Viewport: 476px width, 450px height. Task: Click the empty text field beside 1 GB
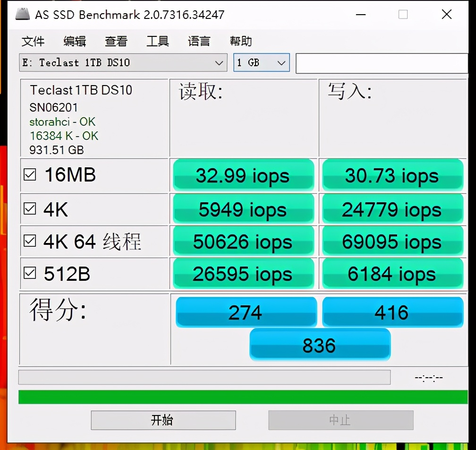pyautogui.click(x=382, y=63)
